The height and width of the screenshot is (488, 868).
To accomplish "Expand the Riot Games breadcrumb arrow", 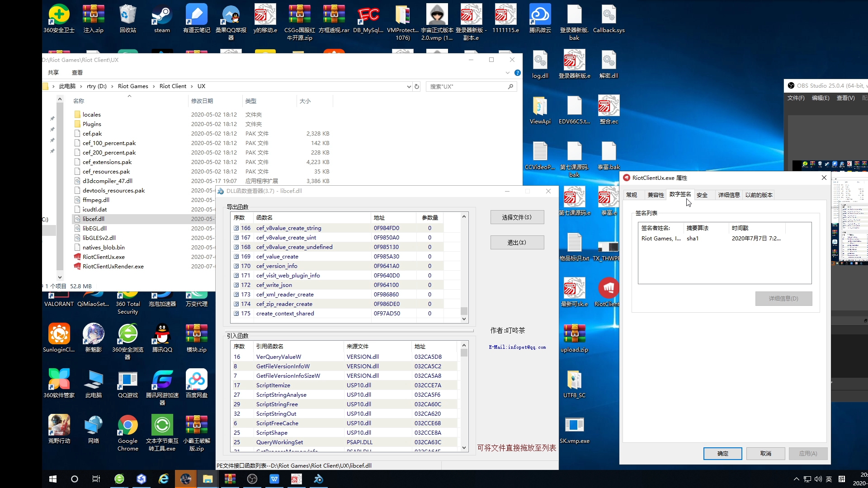I will pyautogui.click(x=154, y=86).
